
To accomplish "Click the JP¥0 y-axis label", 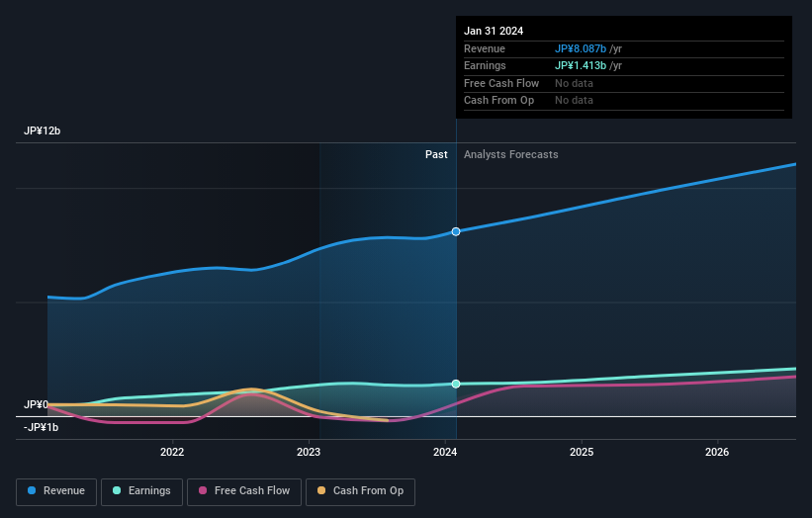I will pyautogui.click(x=36, y=404).
